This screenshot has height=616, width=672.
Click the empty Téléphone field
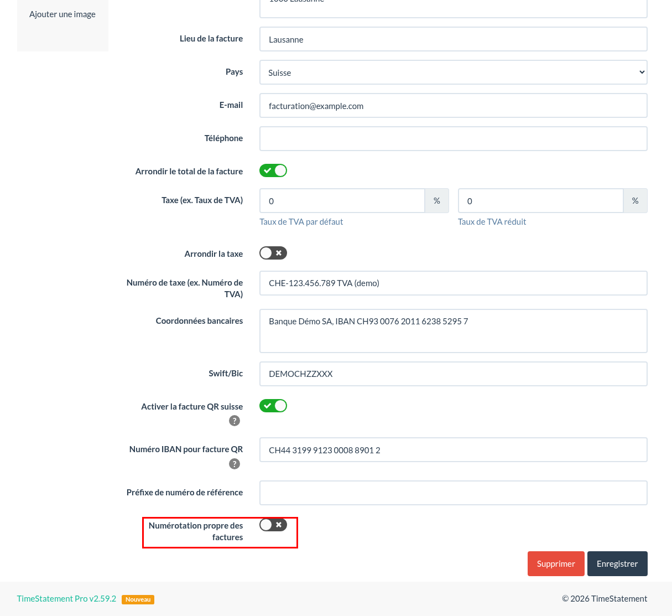click(x=454, y=139)
